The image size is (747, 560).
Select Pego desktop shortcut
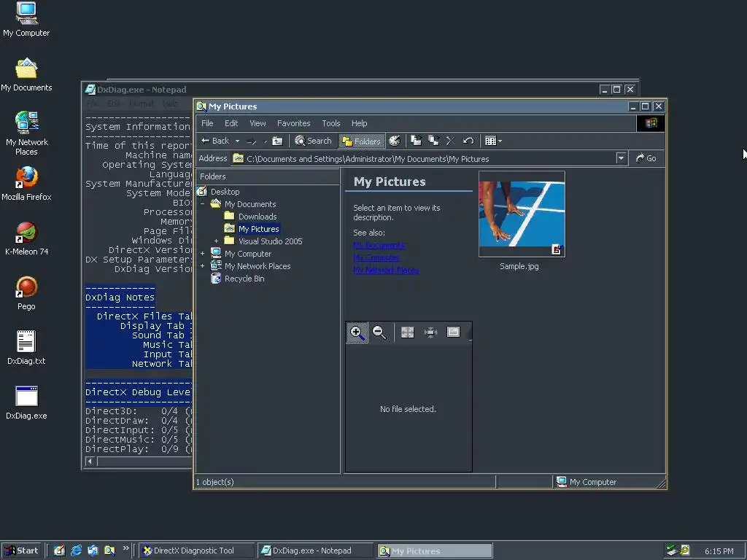tap(26, 294)
